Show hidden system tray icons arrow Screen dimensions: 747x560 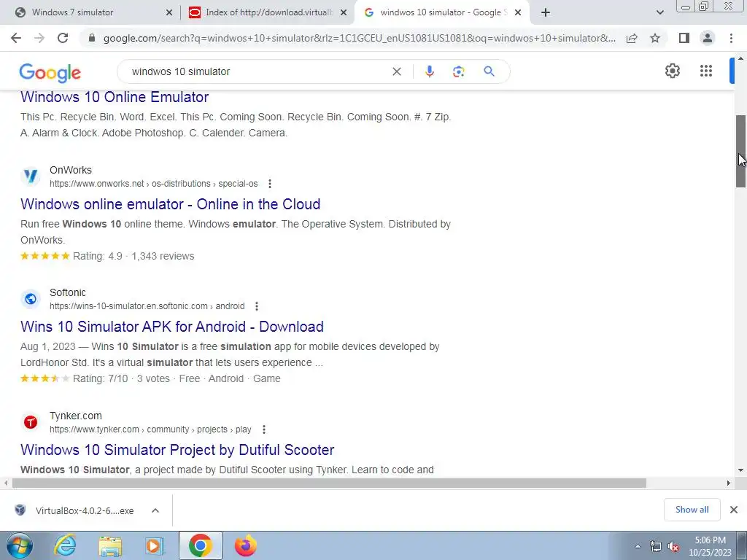pyautogui.click(x=638, y=546)
